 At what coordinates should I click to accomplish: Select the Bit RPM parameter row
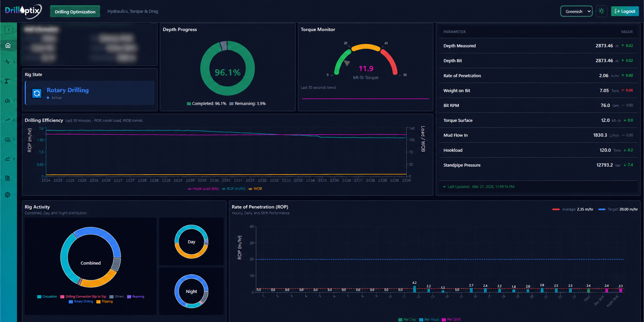pos(538,105)
